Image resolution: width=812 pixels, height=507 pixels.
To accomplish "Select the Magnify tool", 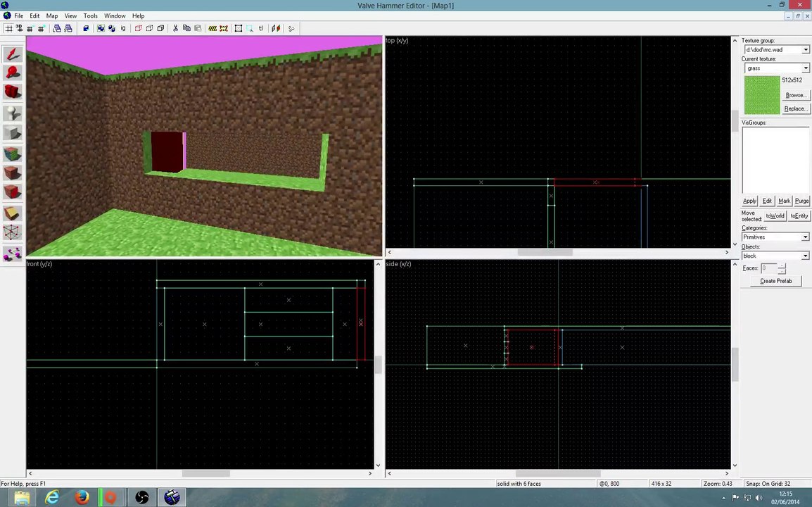I will point(13,73).
